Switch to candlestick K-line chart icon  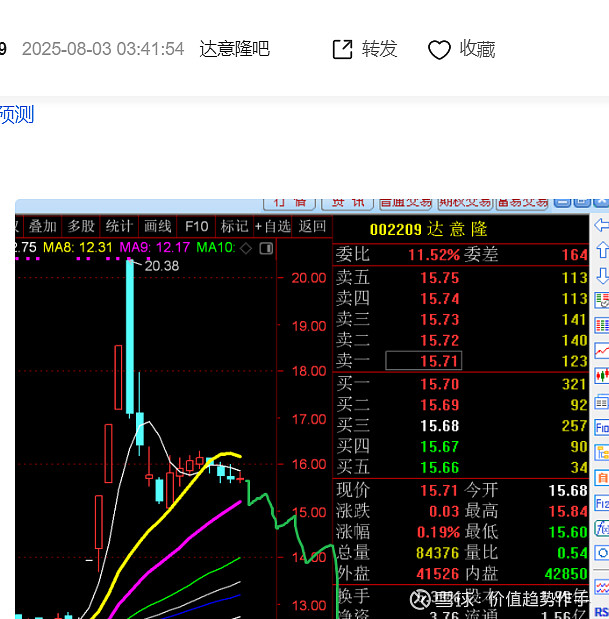click(x=602, y=375)
